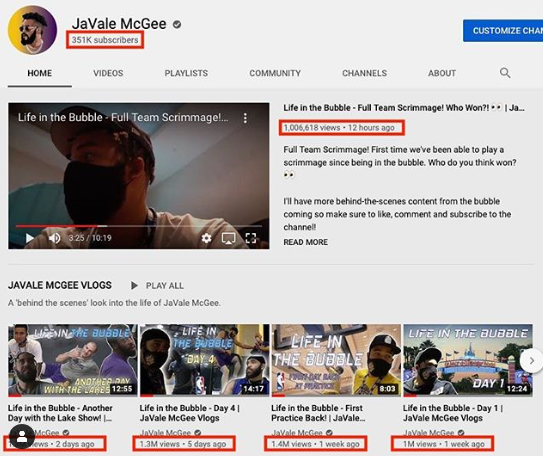
Task: Click verified badge under First Practice video
Action: [x=329, y=432]
